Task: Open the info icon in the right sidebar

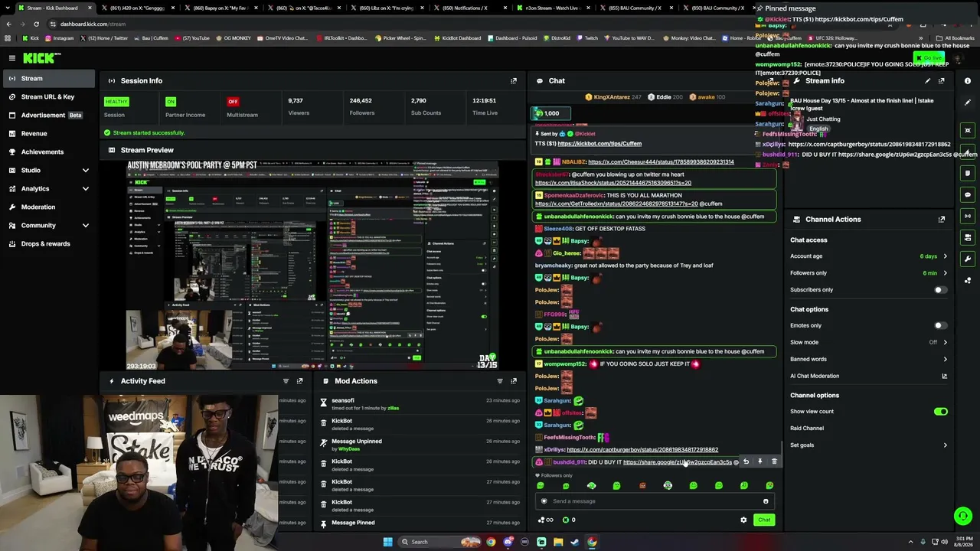Action: [968, 80]
